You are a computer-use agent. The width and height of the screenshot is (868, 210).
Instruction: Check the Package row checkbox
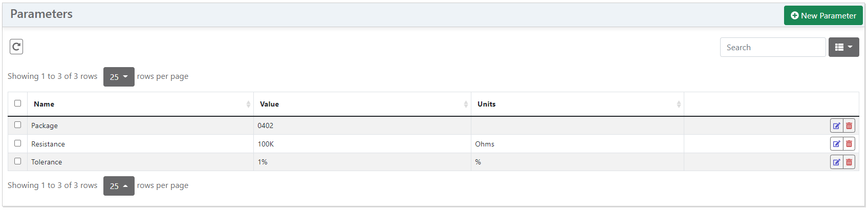point(18,125)
